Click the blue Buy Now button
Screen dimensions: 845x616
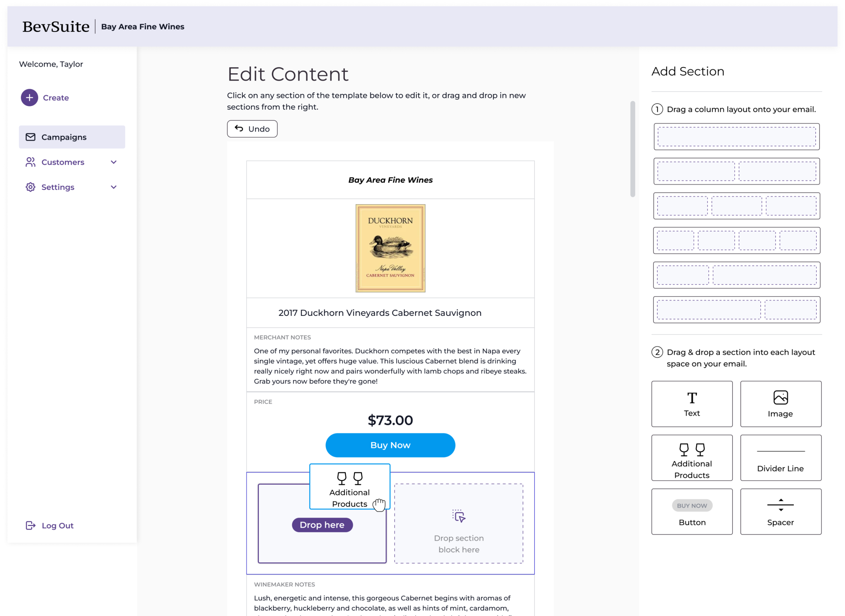(x=391, y=445)
